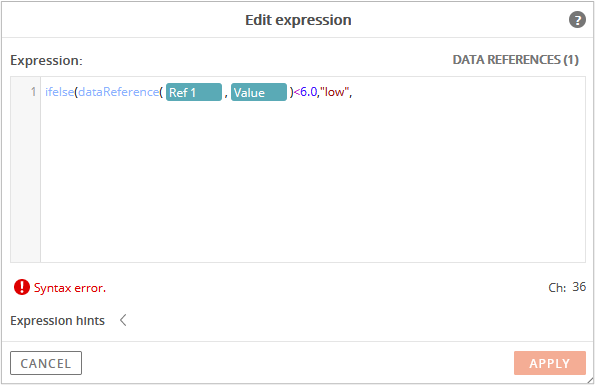595x385 pixels.
Task: Place cursor on the 6.0 number
Action: pos(309,92)
